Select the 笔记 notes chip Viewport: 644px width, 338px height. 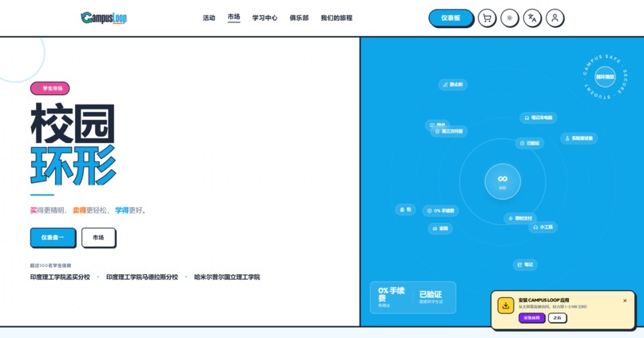pyautogui.click(x=525, y=264)
